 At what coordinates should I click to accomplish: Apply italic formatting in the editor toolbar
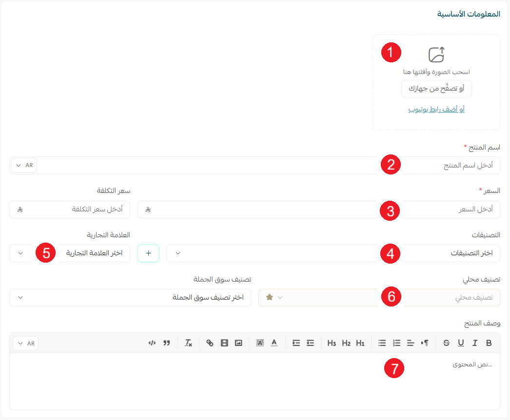pyautogui.click(x=475, y=343)
